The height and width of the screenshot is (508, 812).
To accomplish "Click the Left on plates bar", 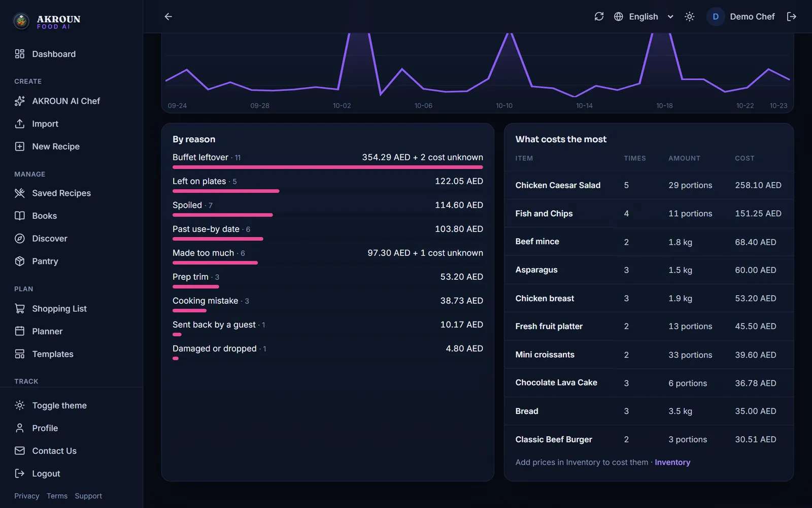I will pos(226,191).
